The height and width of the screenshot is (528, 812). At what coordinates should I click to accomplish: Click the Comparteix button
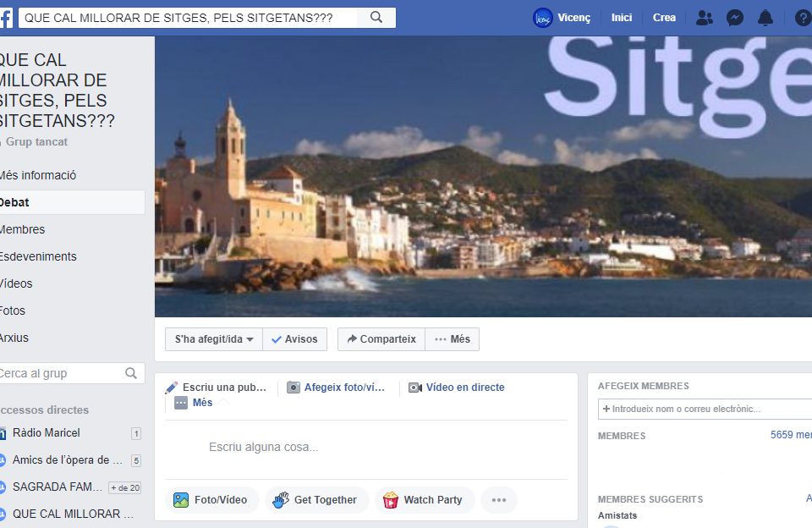pos(381,339)
